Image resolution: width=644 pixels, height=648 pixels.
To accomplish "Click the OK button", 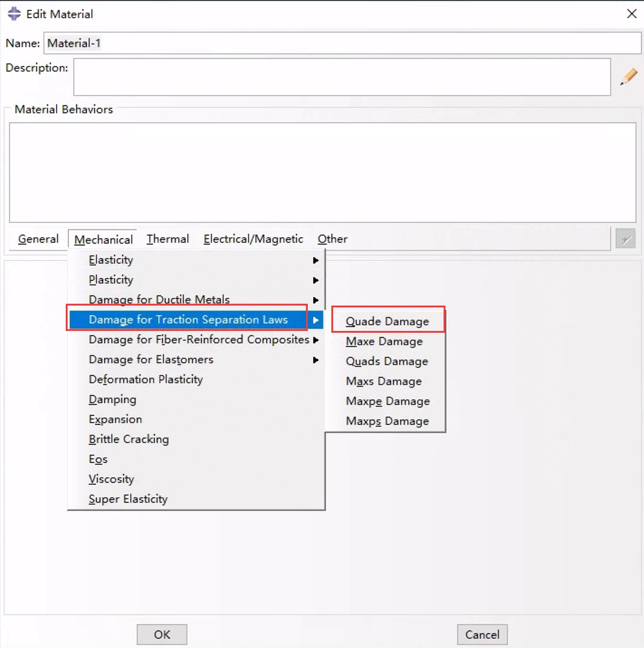I will [x=162, y=634].
